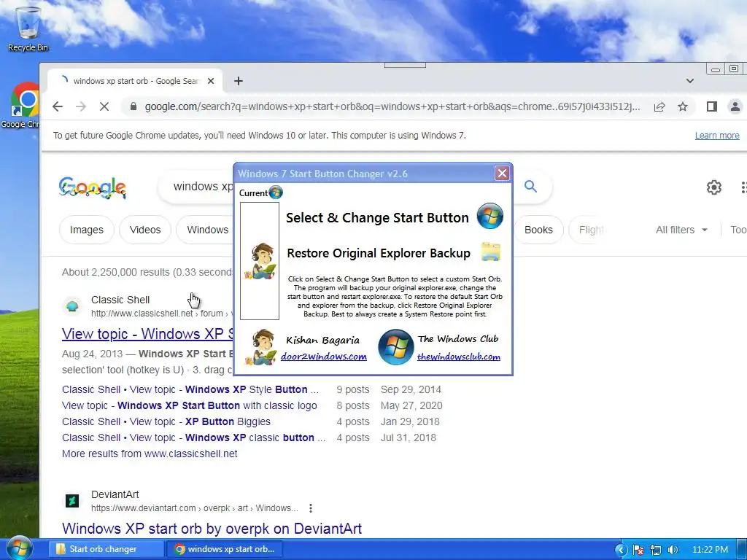Select the Videos search filter

pos(145,230)
